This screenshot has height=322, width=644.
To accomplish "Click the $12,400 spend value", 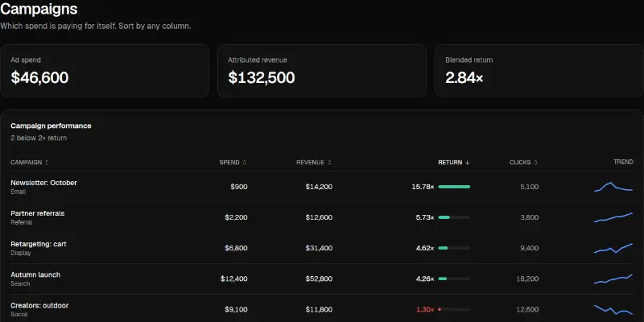I will [x=234, y=279].
